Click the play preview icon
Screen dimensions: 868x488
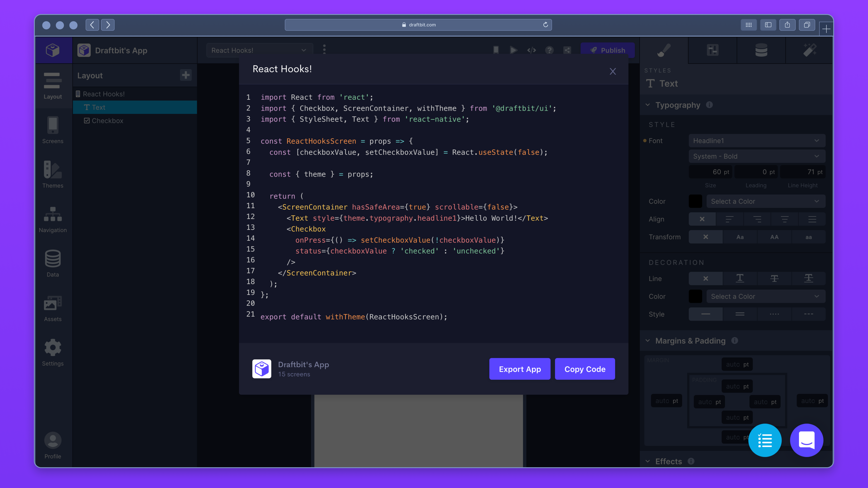(514, 50)
